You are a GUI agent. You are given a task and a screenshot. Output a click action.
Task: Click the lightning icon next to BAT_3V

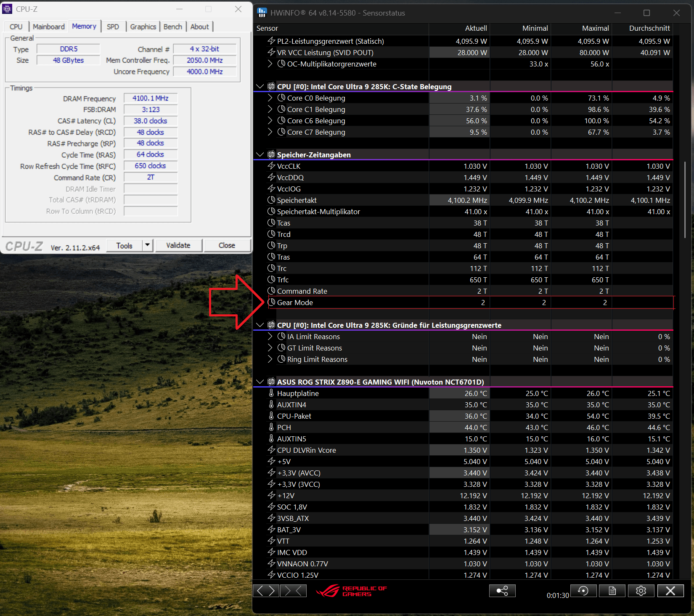[x=271, y=529]
